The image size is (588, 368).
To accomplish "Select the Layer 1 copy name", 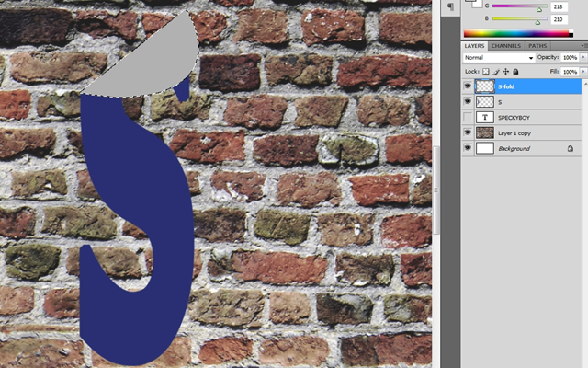I will (514, 133).
